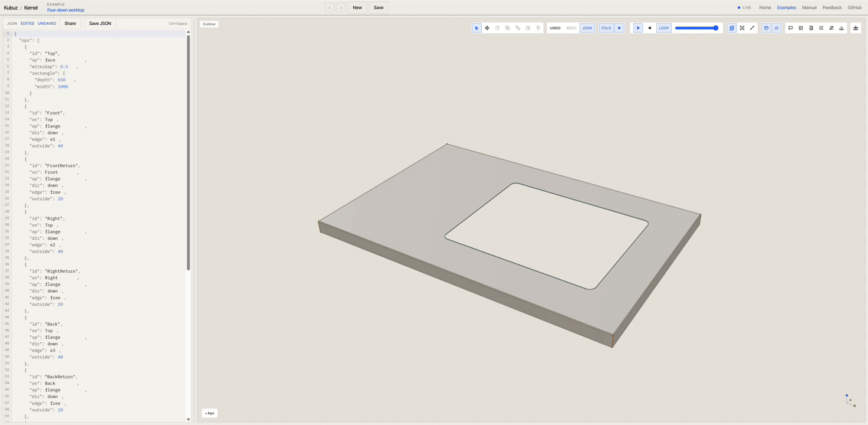Open the sliders settings icon
This screenshot has height=425, width=868.
click(x=831, y=28)
